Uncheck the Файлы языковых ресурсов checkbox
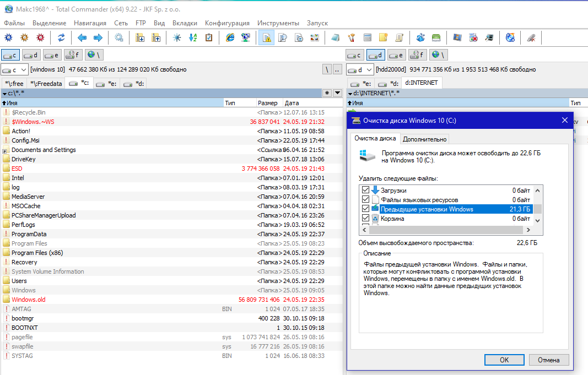Screen dimensions: 588x375 coord(365,200)
